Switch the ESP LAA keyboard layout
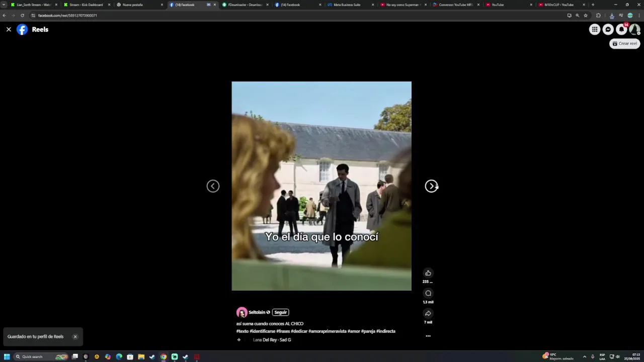This screenshot has width=644, height=362. [x=602, y=356]
